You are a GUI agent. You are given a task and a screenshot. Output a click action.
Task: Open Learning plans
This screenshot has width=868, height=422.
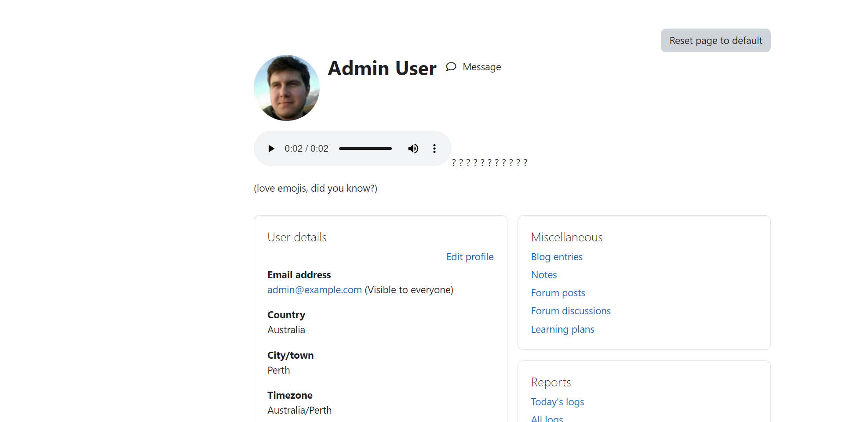pyautogui.click(x=562, y=329)
